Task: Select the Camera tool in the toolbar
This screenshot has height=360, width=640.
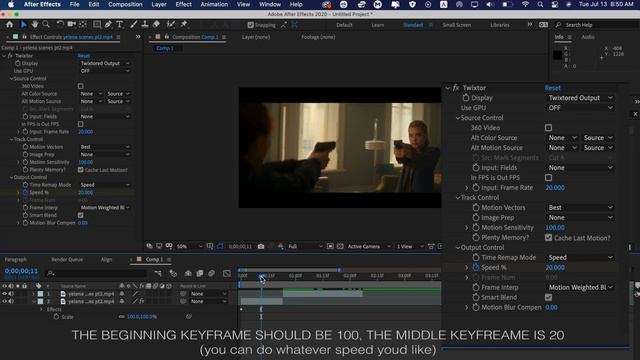Action: point(71,24)
